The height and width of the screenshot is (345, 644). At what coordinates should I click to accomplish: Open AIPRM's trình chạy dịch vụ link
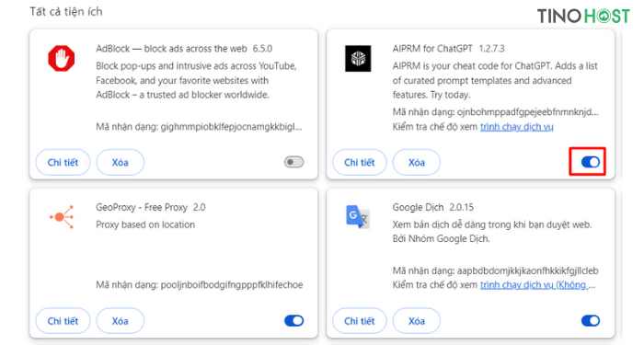(517, 127)
